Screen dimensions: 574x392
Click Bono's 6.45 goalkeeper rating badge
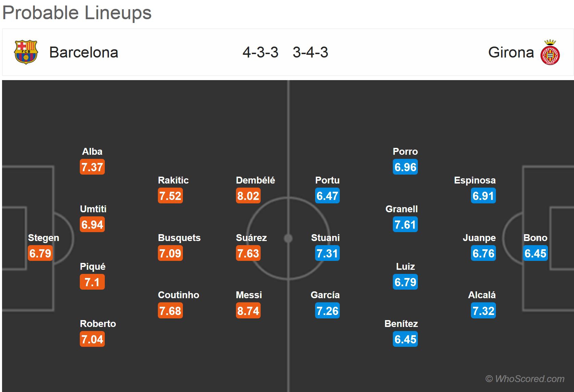click(535, 253)
